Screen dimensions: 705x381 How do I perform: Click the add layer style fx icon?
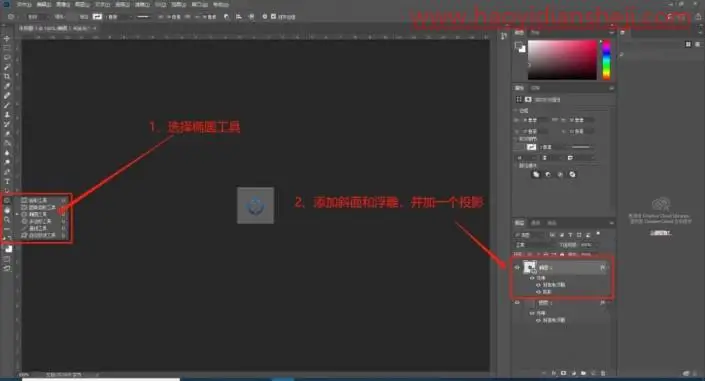554,373
